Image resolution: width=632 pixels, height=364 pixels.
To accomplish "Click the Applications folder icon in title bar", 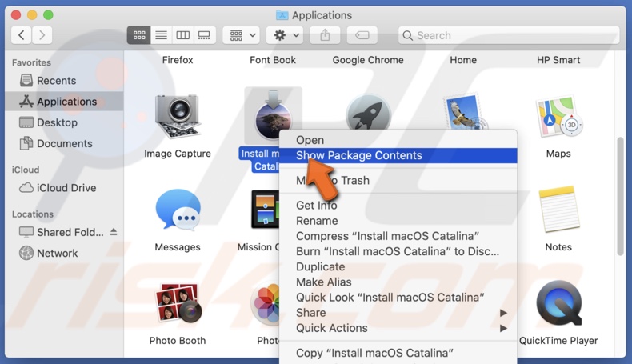I will click(x=282, y=15).
